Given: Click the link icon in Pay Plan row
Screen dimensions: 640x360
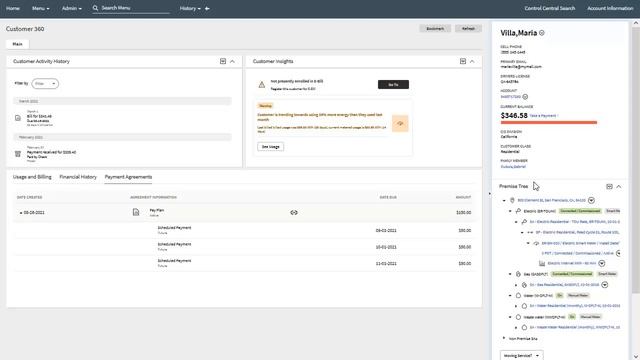Looking at the screenshot, I should coord(294,212).
